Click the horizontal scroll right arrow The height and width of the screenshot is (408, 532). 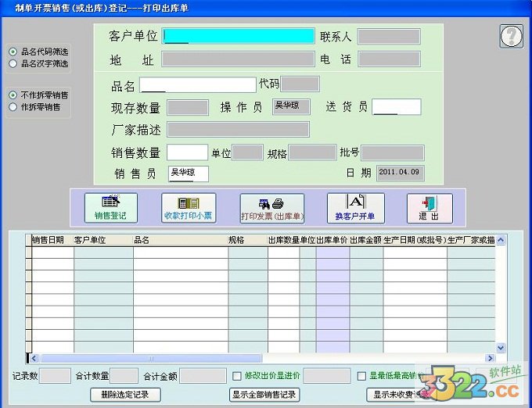tap(490, 358)
